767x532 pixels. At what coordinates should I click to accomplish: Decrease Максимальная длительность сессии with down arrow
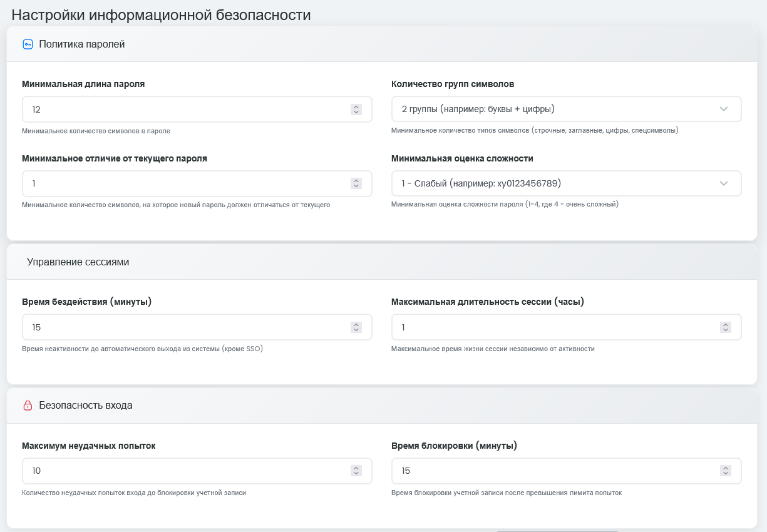(726, 330)
